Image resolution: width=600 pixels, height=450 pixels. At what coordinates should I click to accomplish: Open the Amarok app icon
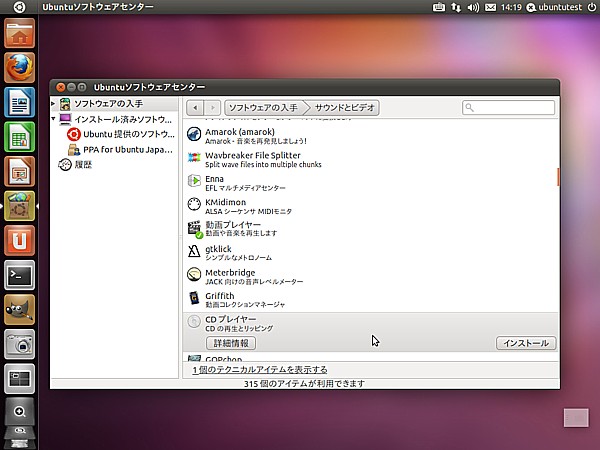(194, 134)
